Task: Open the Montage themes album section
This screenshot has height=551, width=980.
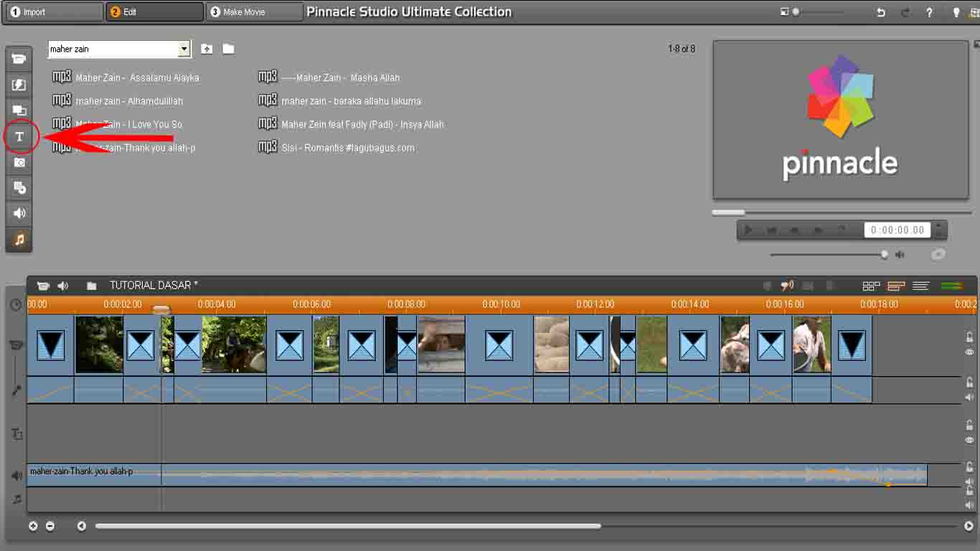Action: click(x=19, y=110)
